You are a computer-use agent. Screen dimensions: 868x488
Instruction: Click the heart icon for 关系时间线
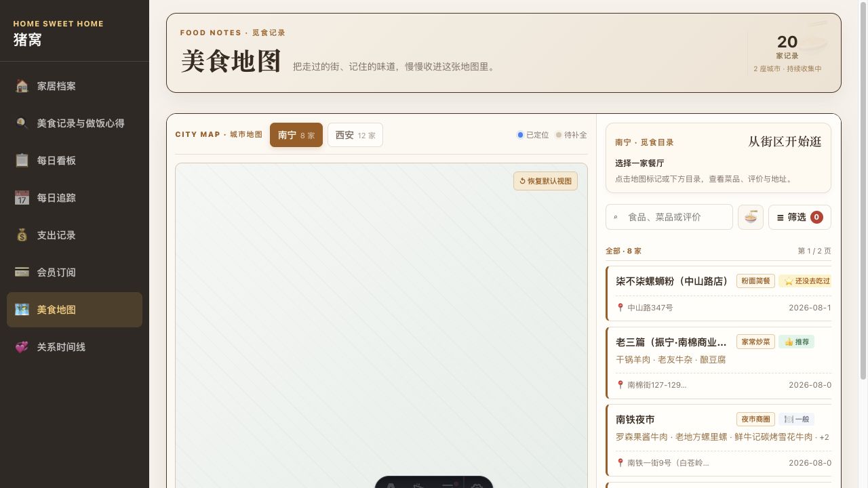point(22,347)
